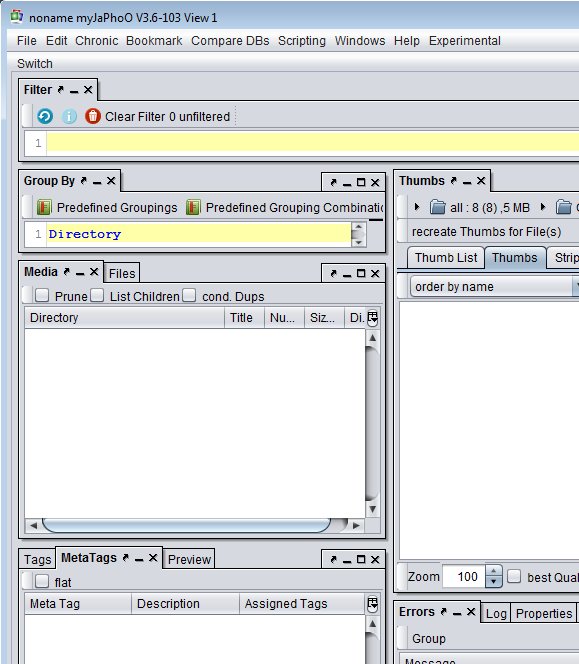Open the Chronic menu
The image size is (579, 664).
(x=97, y=41)
